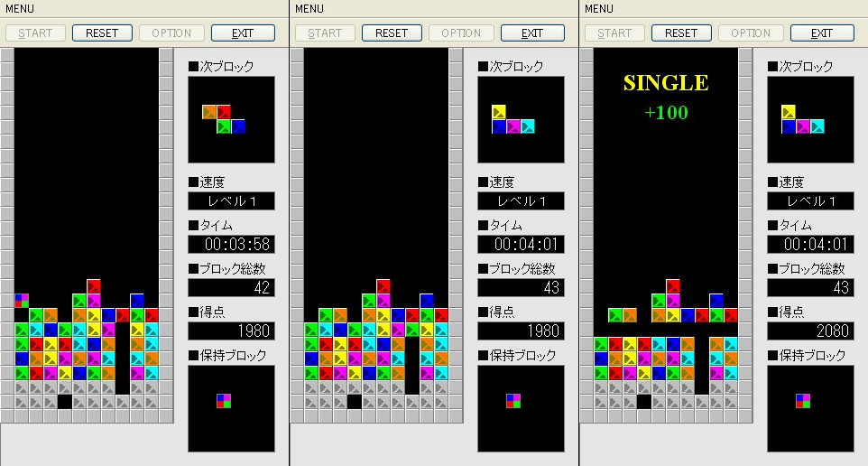The width and height of the screenshot is (868, 466).
Task: Click grayed OPTION in the middle window
Action: tap(461, 33)
